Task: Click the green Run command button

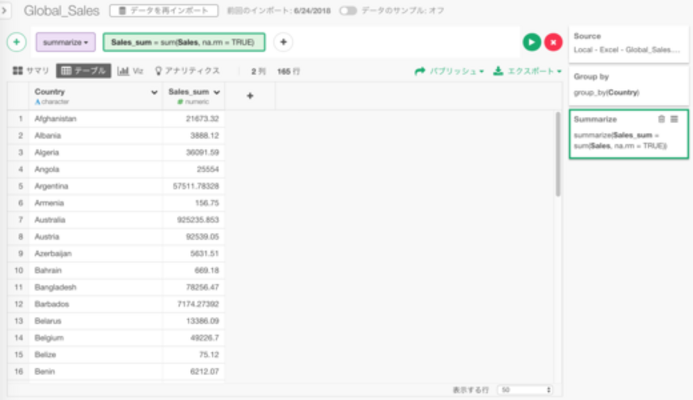Action: (531, 42)
